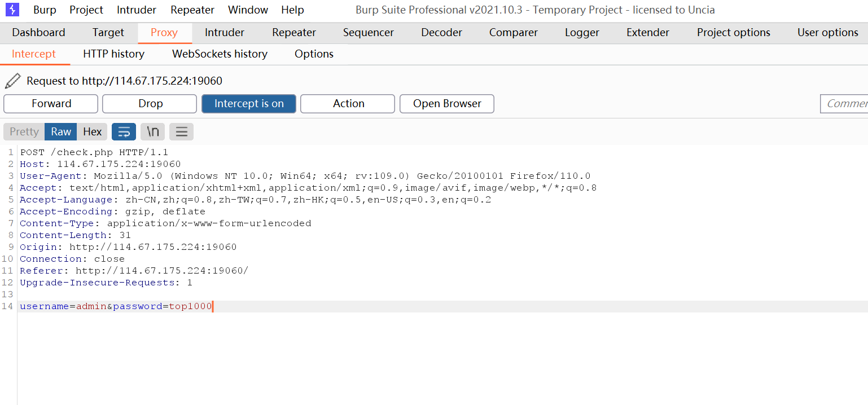Open the Decoder tab
This screenshot has width=868, height=405.
442,33
